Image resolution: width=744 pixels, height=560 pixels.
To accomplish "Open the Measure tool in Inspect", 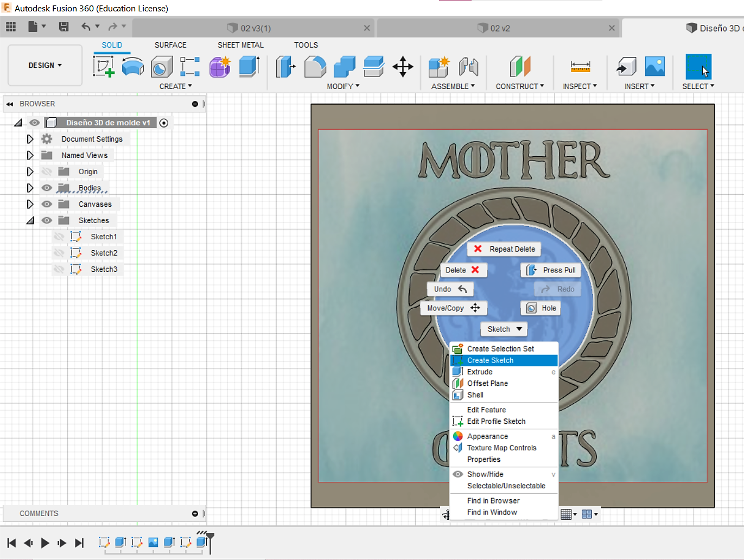I will tap(580, 67).
